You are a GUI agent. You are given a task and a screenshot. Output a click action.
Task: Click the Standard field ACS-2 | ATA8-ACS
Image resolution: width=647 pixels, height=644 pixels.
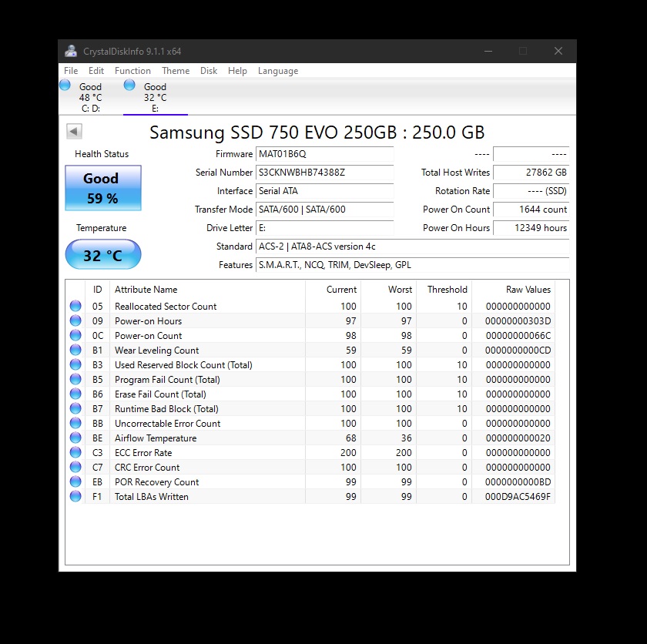413,247
